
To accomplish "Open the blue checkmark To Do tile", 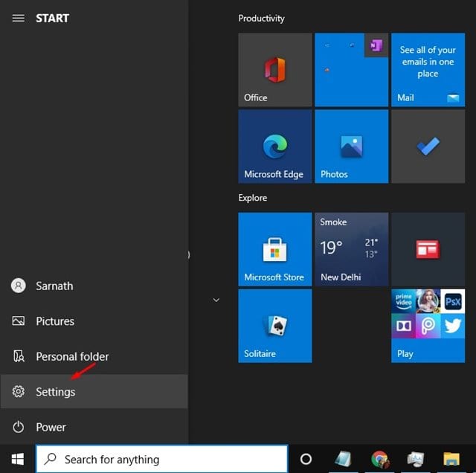I will click(428, 147).
